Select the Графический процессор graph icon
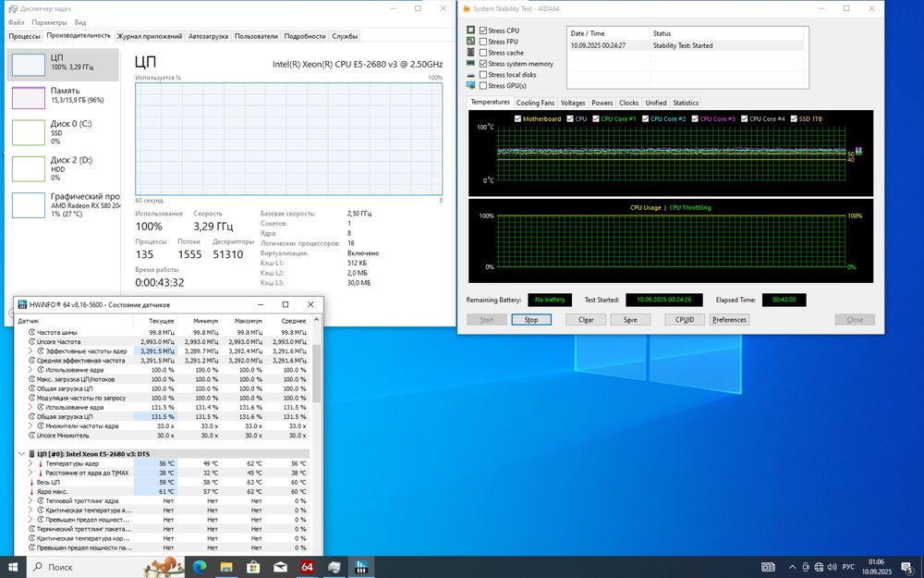This screenshot has width=924, height=578. point(29,204)
